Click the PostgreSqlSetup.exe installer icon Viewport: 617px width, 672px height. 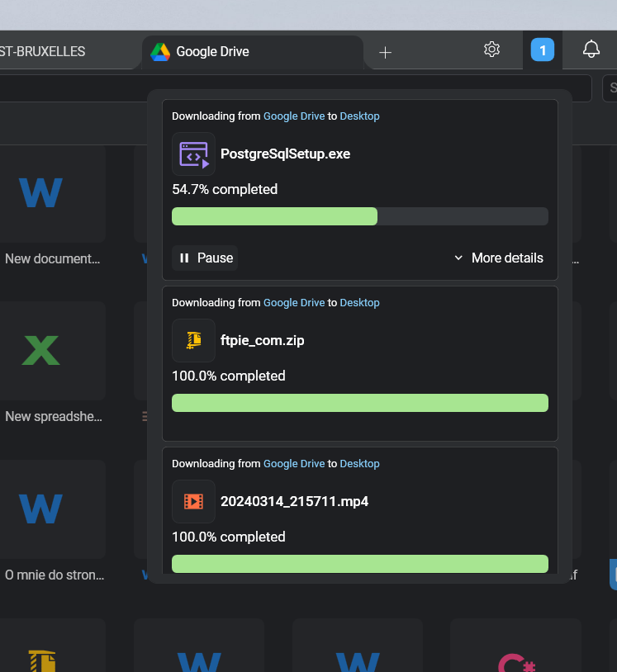(x=192, y=154)
